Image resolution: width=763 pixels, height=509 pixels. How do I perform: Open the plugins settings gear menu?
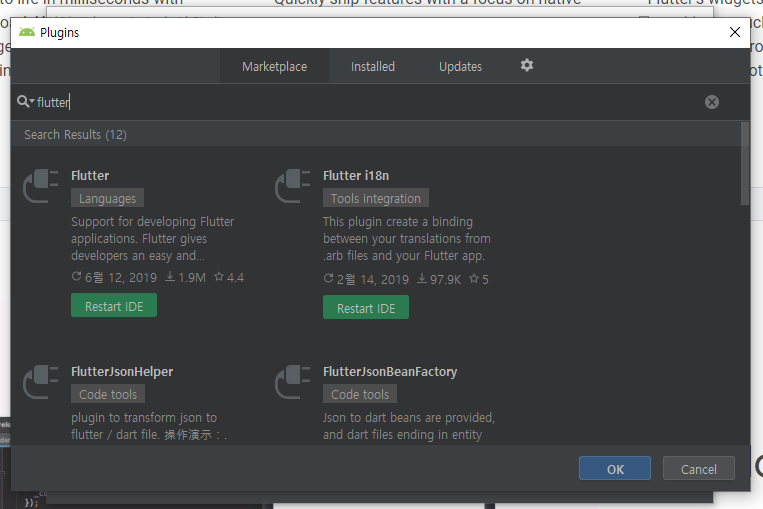tap(527, 65)
